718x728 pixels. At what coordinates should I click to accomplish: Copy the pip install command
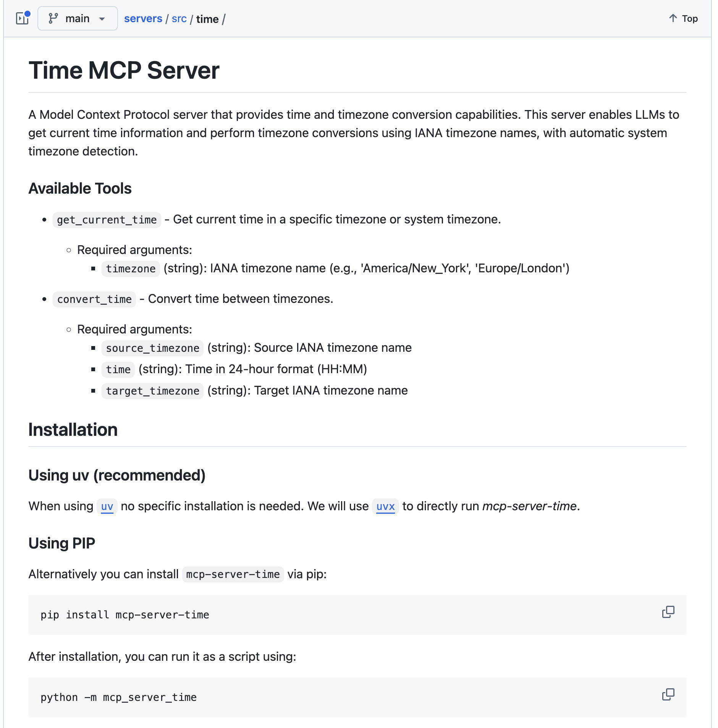[x=668, y=612]
